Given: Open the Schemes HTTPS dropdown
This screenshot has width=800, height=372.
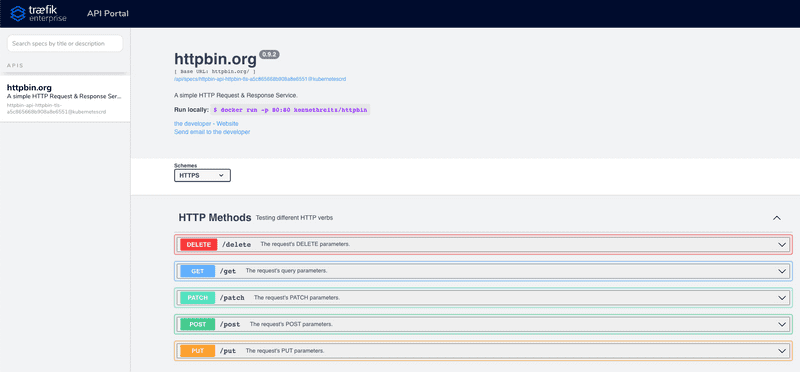Looking at the screenshot, I should [202, 175].
